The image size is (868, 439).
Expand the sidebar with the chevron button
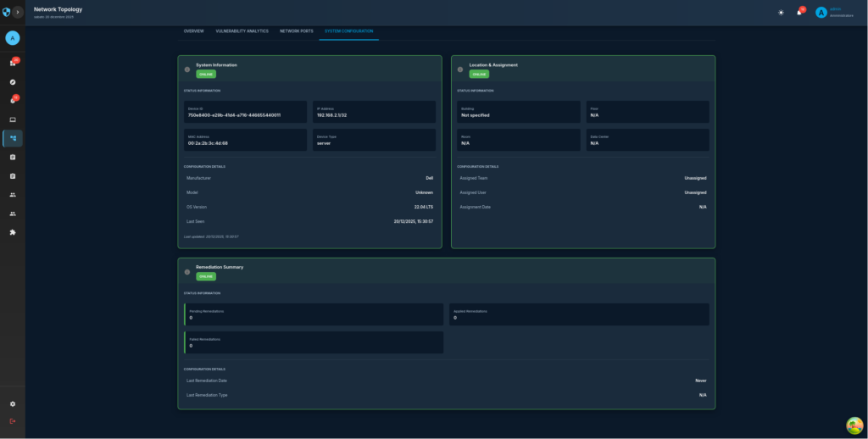18,12
